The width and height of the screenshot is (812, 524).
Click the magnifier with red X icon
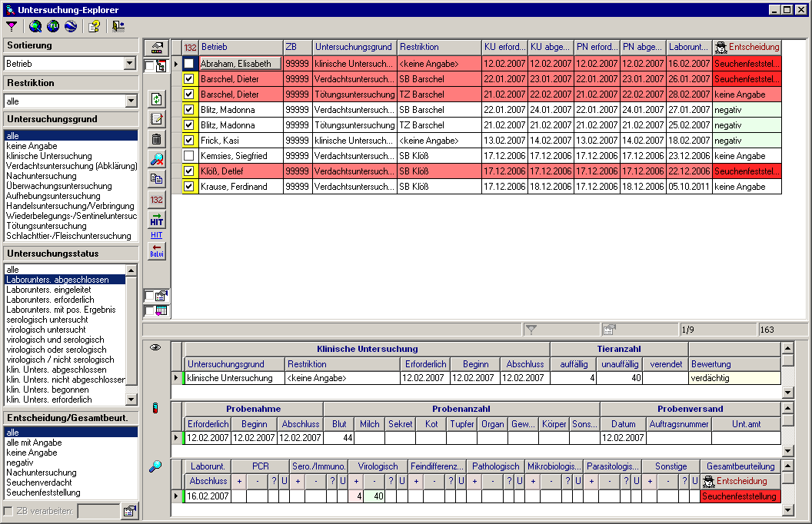pos(156,159)
